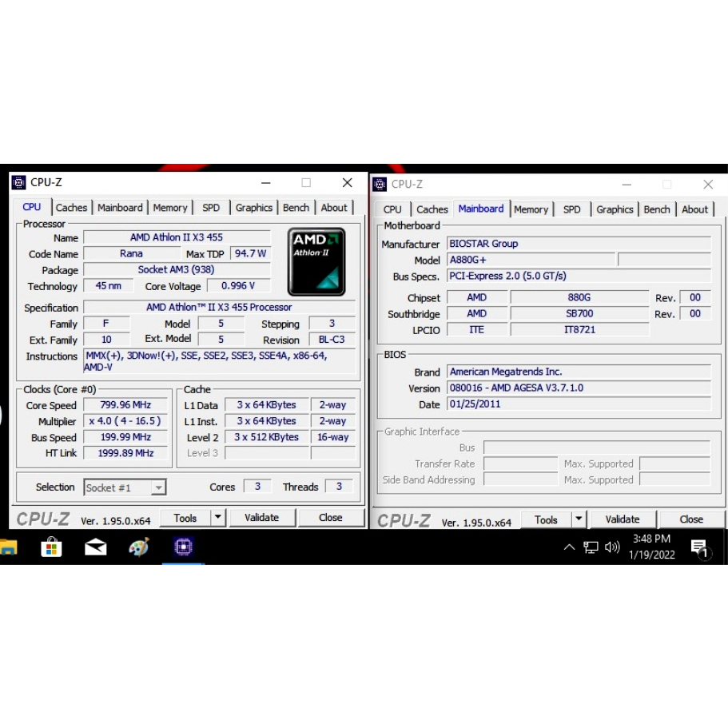Expand the Socket #1 selection dropdown
Screen dimensions: 728x728
pyautogui.click(x=158, y=487)
